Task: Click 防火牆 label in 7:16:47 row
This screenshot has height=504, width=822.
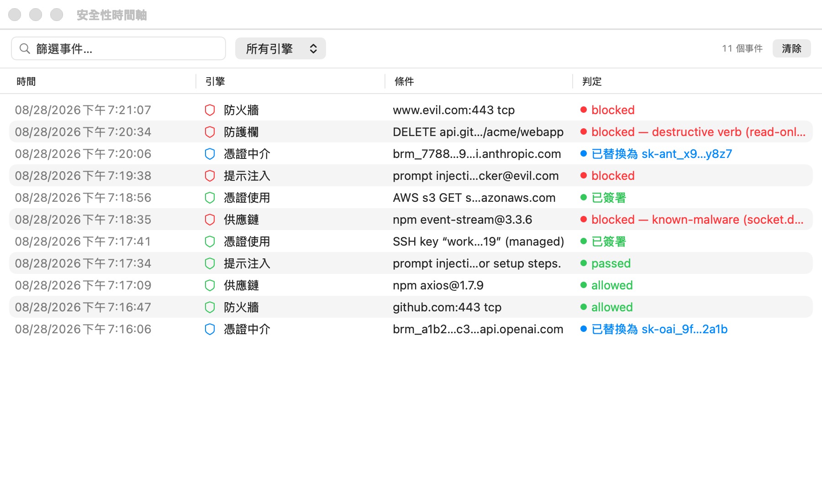Action: [x=241, y=307]
